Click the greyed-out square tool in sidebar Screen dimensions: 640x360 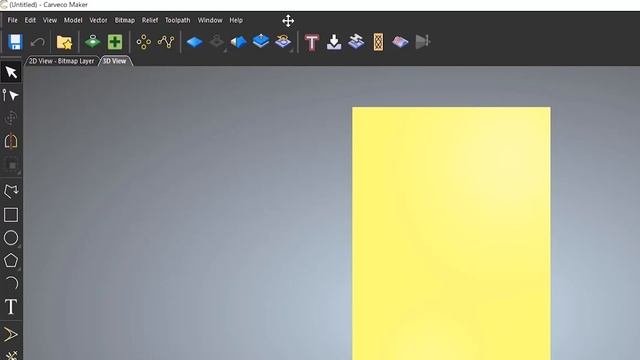click(x=12, y=165)
